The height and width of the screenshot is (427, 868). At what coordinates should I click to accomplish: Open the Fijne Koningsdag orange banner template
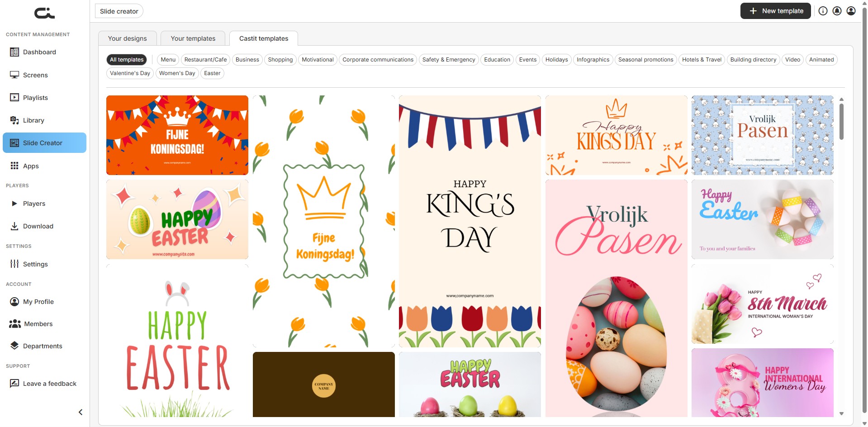coord(177,135)
